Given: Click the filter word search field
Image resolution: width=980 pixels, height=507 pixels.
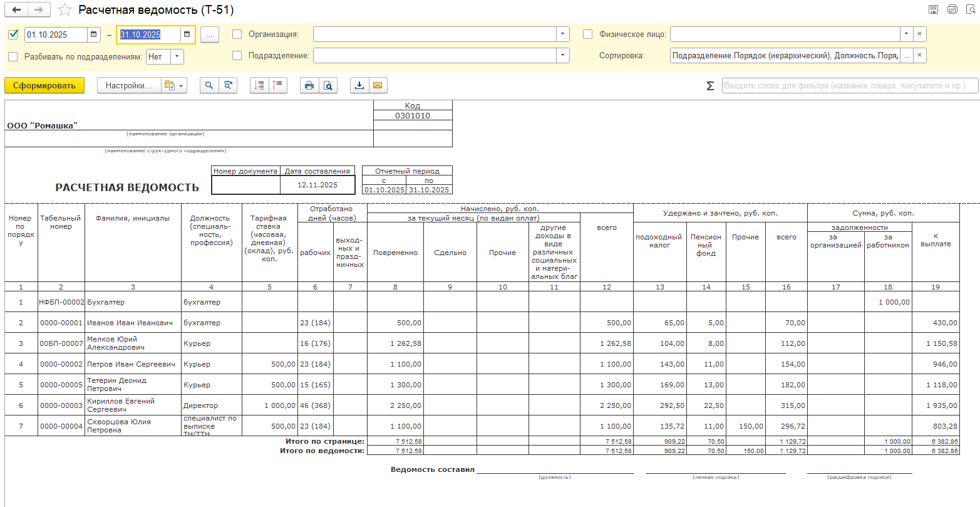Looking at the screenshot, I should point(849,86).
